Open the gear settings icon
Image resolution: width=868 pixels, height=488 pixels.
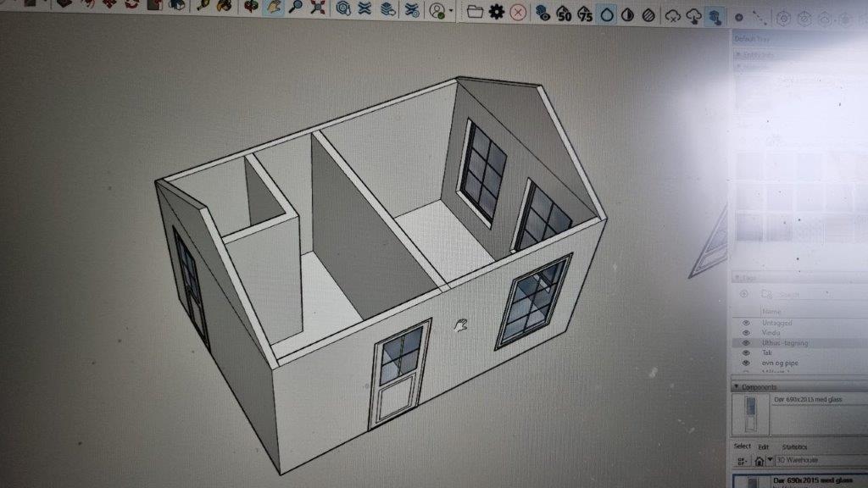click(497, 12)
